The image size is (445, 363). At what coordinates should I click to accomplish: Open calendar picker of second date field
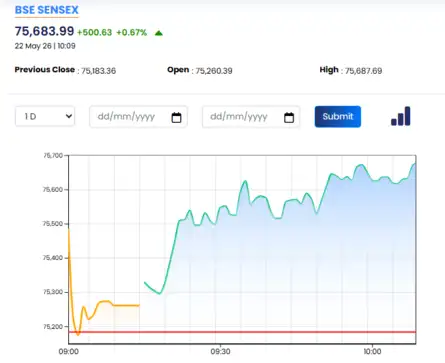tap(289, 117)
